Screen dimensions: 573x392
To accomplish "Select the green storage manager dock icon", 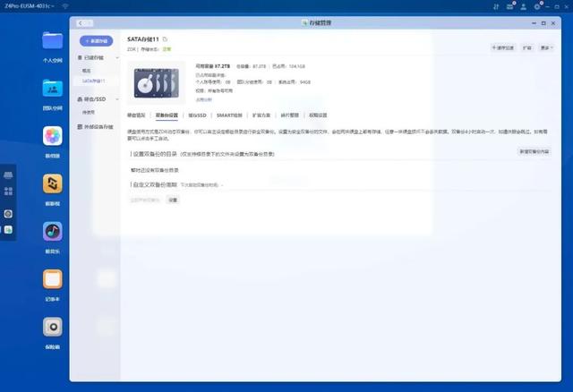I will tap(8, 229).
